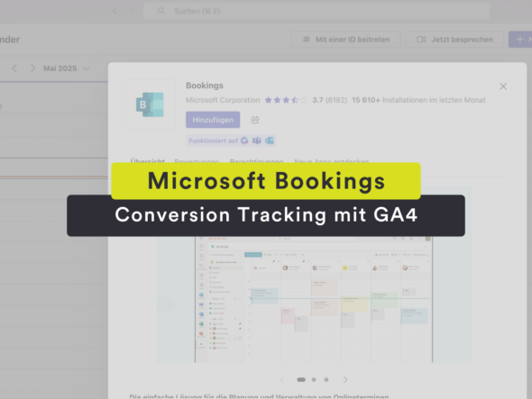
Task: Show the previous carousel screenshot
Action: click(x=282, y=380)
